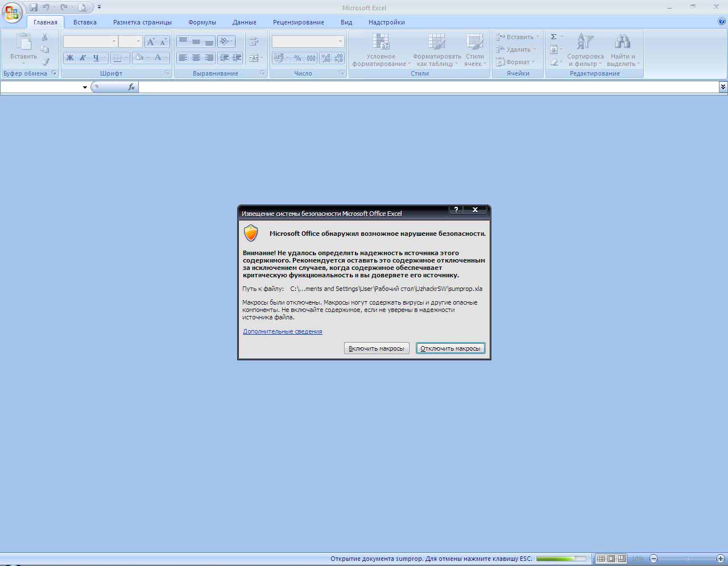Open Условное форматирование in the ribbon

pyautogui.click(x=380, y=50)
